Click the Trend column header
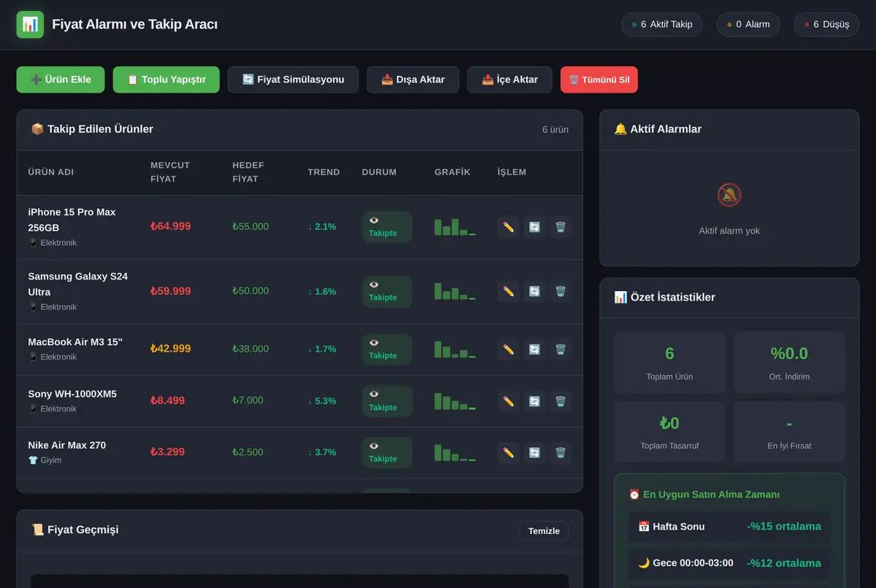 [x=323, y=172]
